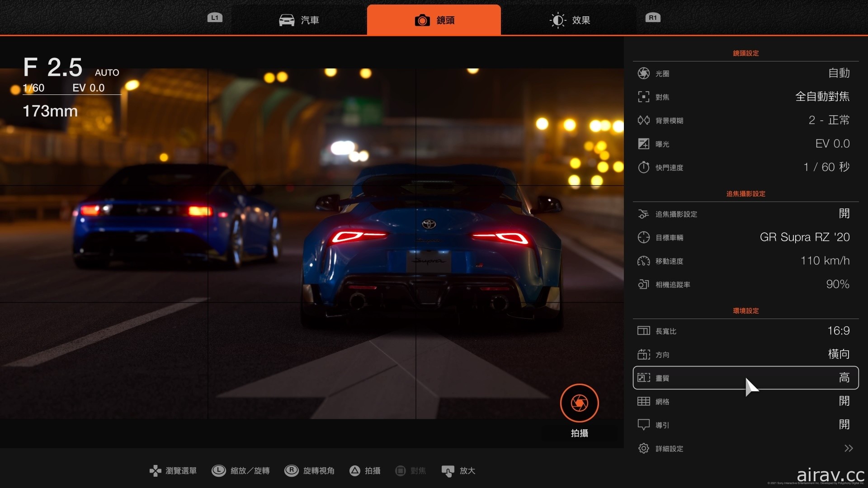Click the 鏡頭設定 section header
Image resolution: width=868 pixels, height=488 pixels.
tap(745, 53)
